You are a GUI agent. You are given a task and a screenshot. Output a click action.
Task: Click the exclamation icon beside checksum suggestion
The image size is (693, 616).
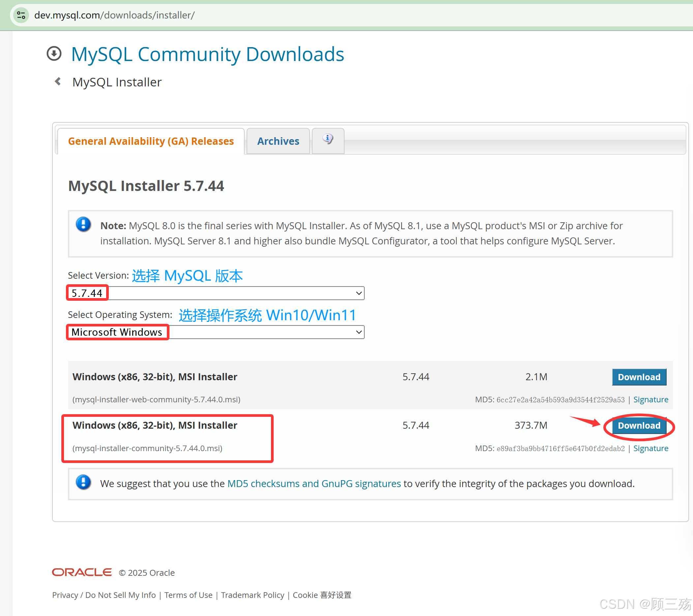pos(83,482)
